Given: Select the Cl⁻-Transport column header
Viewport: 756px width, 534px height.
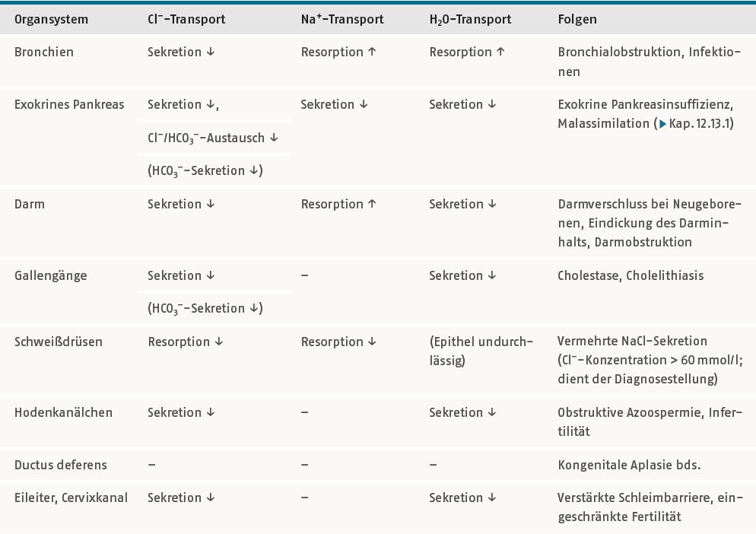Looking at the screenshot, I should pyautogui.click(x=186, y=19).
